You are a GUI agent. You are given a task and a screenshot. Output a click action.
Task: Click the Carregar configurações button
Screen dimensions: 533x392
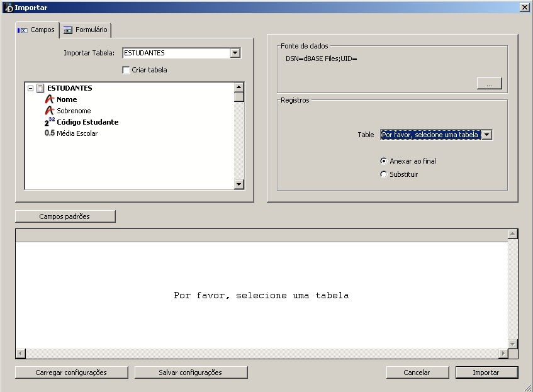[71, 372]
